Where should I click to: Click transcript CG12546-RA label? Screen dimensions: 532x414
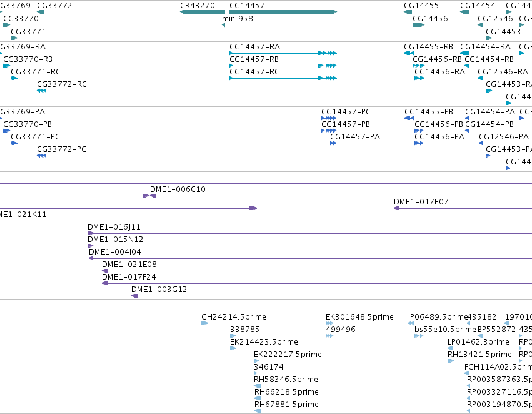pyautogui.click(x=503, y=72)
